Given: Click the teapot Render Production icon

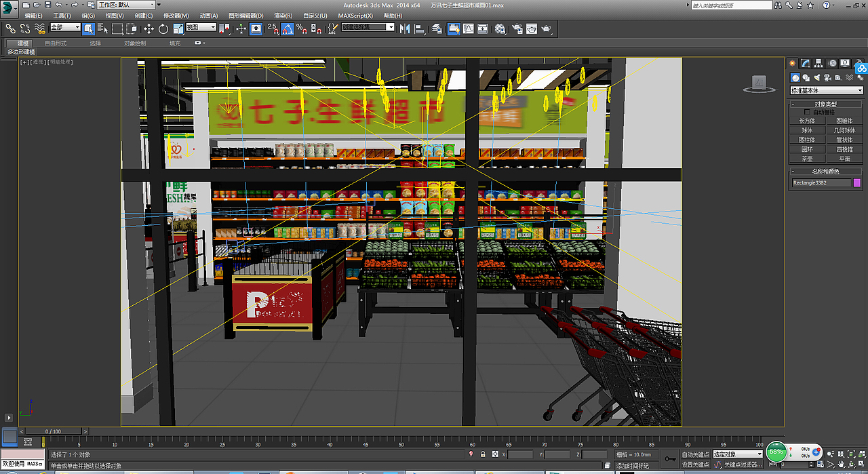Looking at the screenshot, I should (x=547, y=28).
